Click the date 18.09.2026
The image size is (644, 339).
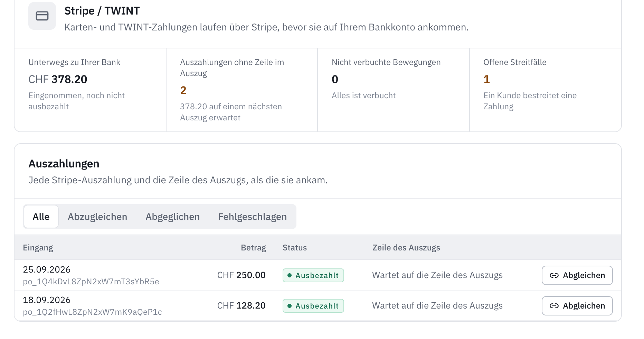click(47, 300)
